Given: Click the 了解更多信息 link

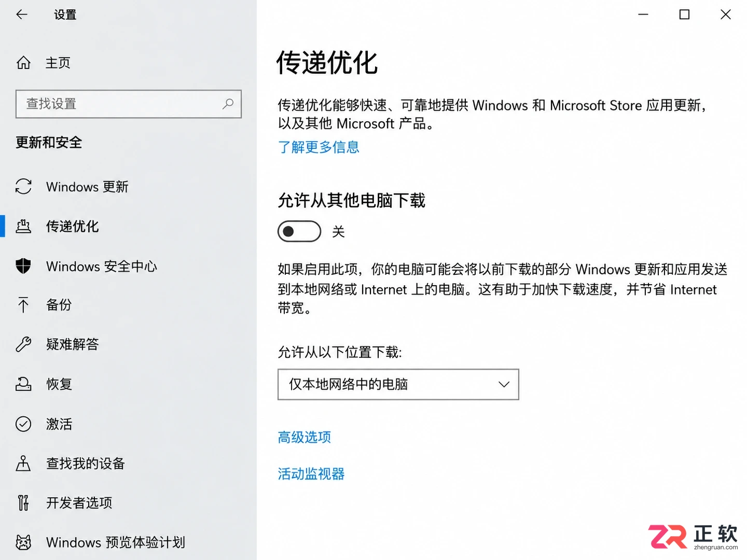Looking at the screenshot, I should pyautogui.click(x=319, y=147).
